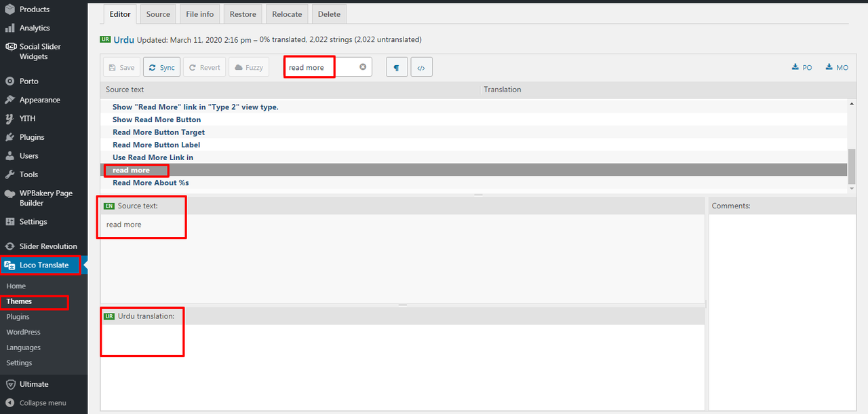Viewport: 868px width, 414px height.
Task: Clear the search filter text
Action: [363, 67]
